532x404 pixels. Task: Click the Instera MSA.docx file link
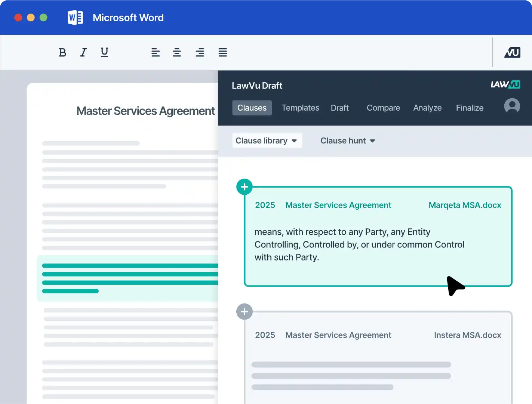coord(467,335)
